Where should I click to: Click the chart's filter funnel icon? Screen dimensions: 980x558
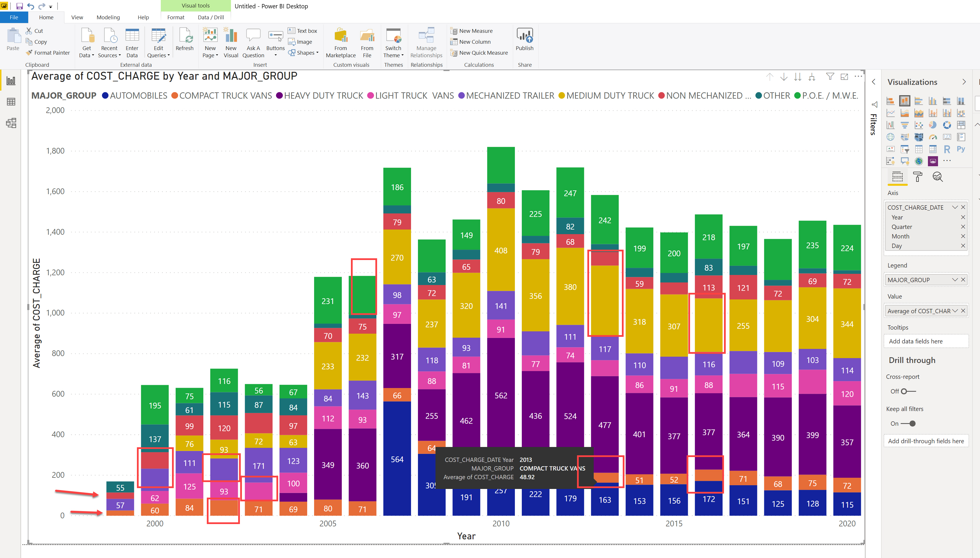click(x=830, y=77)
